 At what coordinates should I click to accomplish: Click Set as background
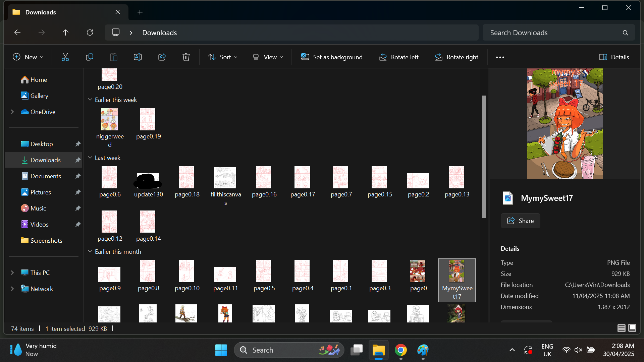click(x=332, y=57)
